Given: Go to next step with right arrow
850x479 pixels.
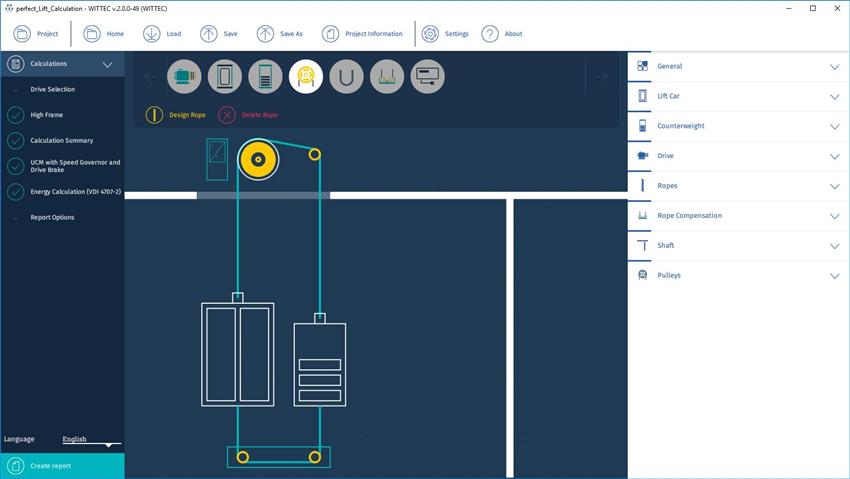Looking at the screenshot, I should (x=602, y=77).
